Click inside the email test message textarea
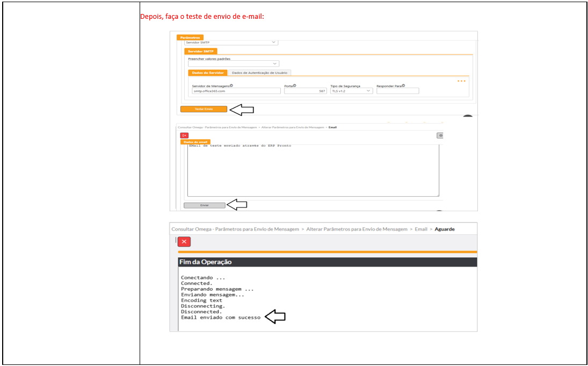The height and width of the screenshot is (366, 588). point(311,171)
